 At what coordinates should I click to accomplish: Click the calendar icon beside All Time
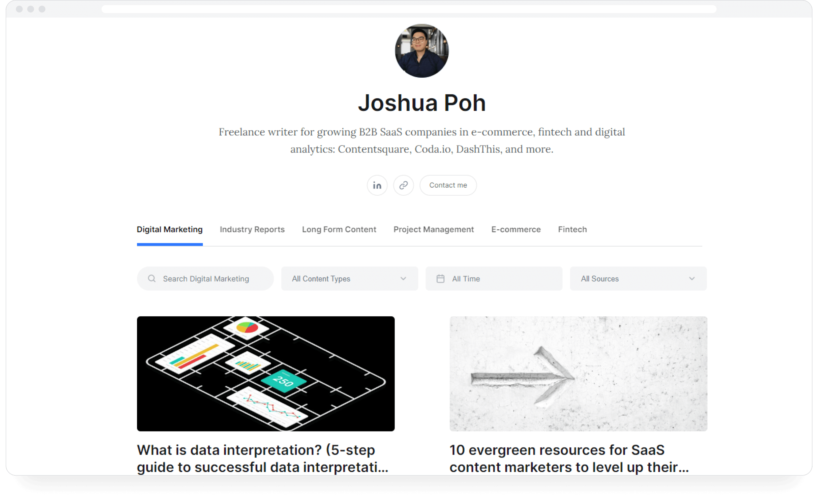point(440,279)
